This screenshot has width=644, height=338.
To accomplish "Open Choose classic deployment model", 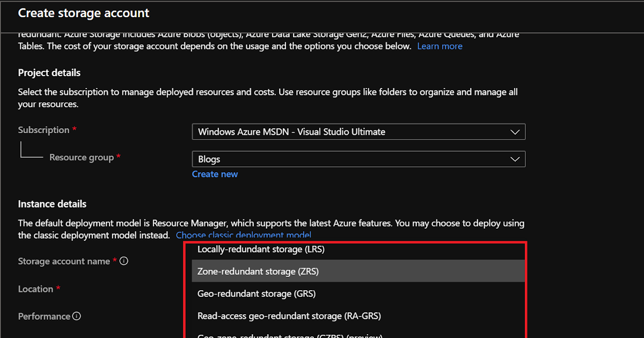I will pyautogui.click(x=244, y=235).
